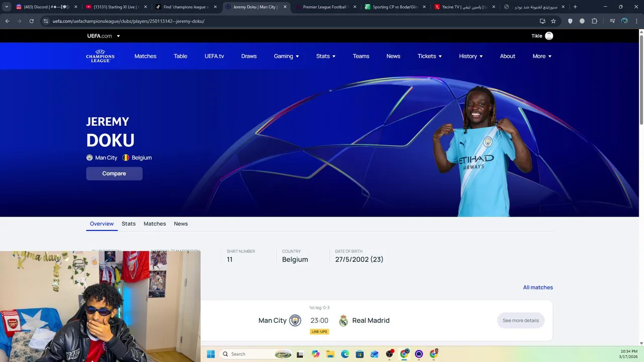Open UEFA.tv from the navigation bar
The width and height of the screenshot is (644, 362).
coord(214,56)
